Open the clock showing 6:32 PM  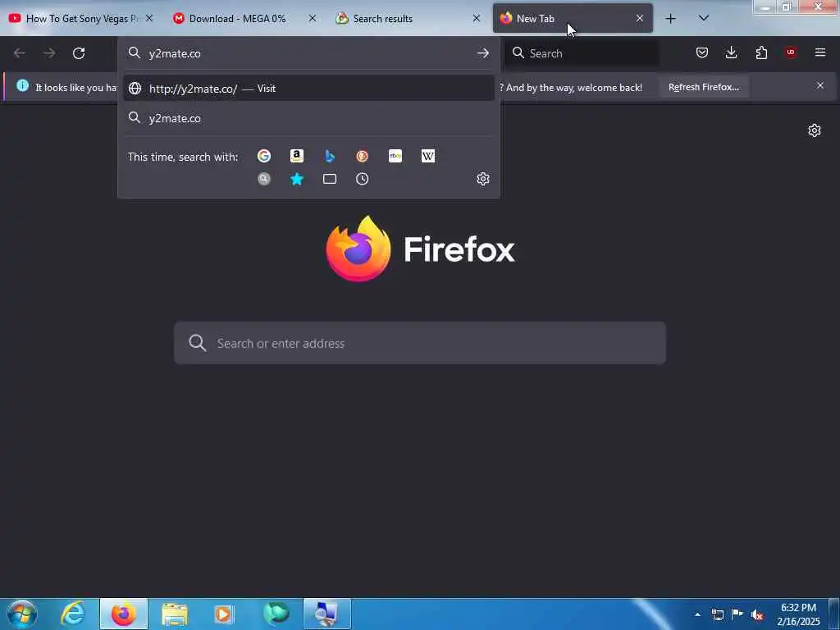pos(798,614)
